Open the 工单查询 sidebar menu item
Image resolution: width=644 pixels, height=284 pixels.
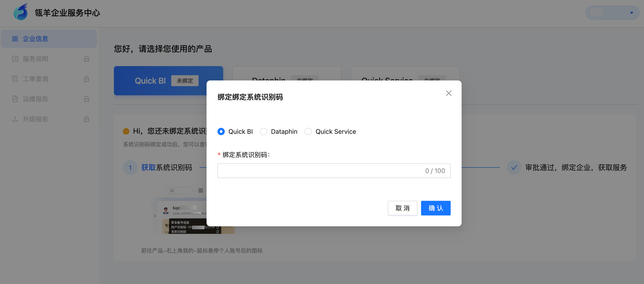coord(36,79)
